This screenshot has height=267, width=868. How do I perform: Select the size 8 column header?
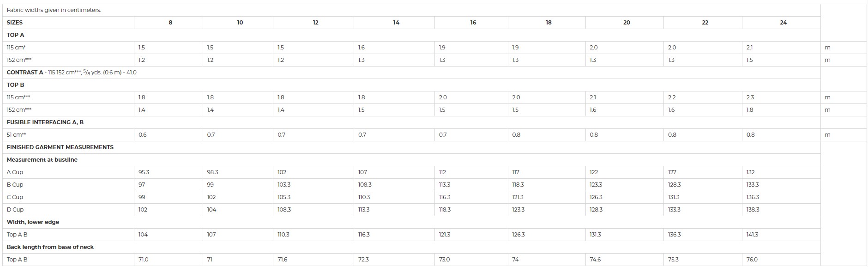170,23
